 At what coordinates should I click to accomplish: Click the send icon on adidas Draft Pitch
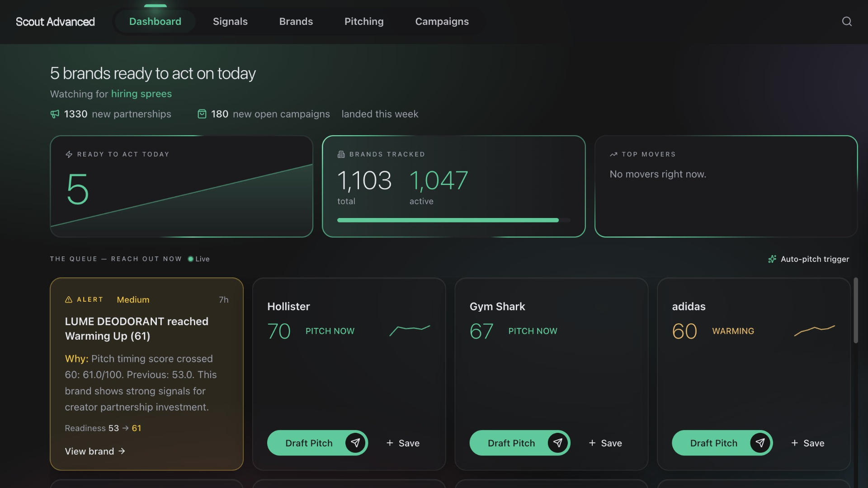(x=760, y=443)
